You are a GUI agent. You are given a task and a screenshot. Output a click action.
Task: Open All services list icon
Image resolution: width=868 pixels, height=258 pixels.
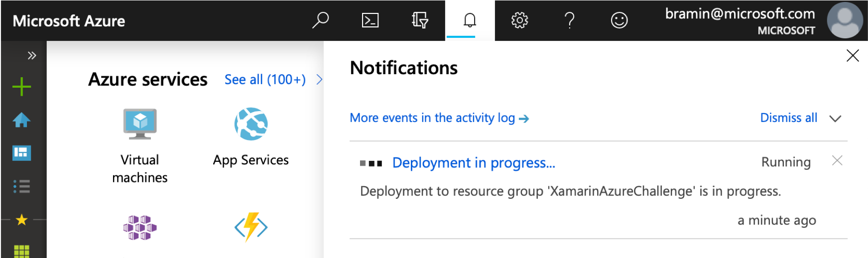(x=21, y=186)
